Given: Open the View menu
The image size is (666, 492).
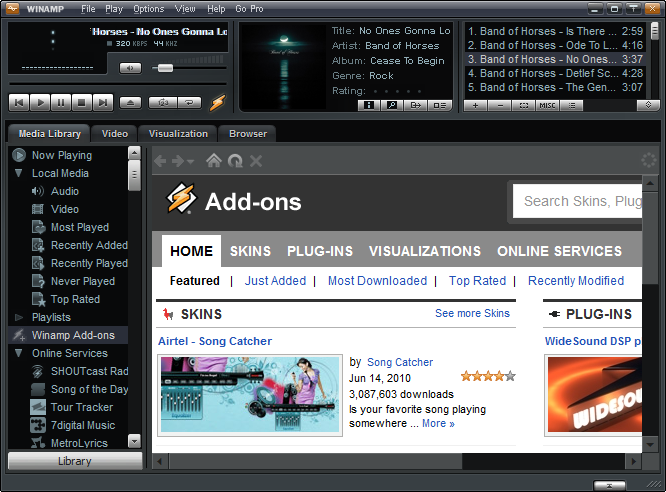Looking at the screenshot, I should point(185,9).
